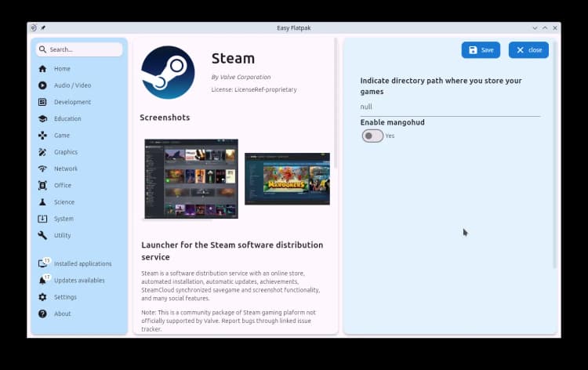Screen dimensions: 588x370
Task: Click the Home house icon
Action: click(42, 69)
